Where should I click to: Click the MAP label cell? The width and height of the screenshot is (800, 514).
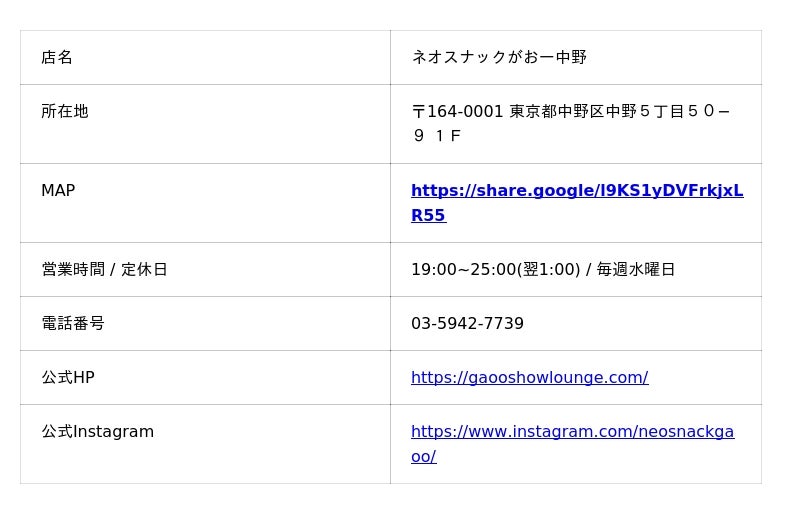[x=205, y=203]
